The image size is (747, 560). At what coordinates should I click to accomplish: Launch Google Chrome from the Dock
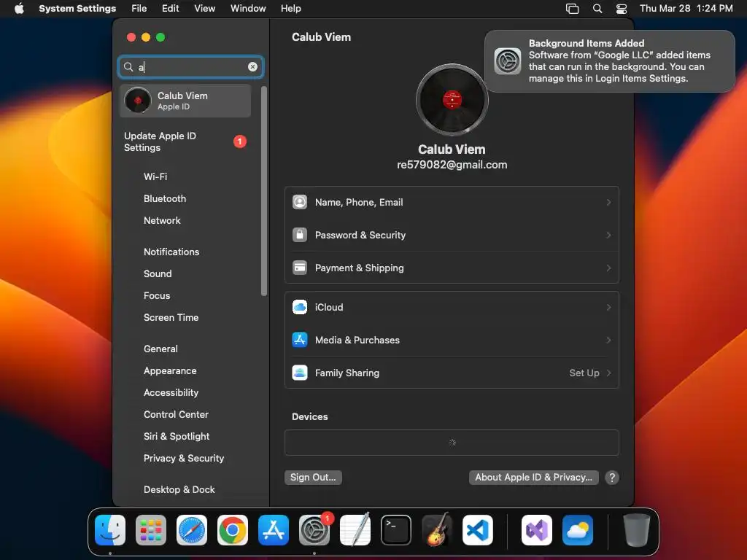click(x=233, y=530)
